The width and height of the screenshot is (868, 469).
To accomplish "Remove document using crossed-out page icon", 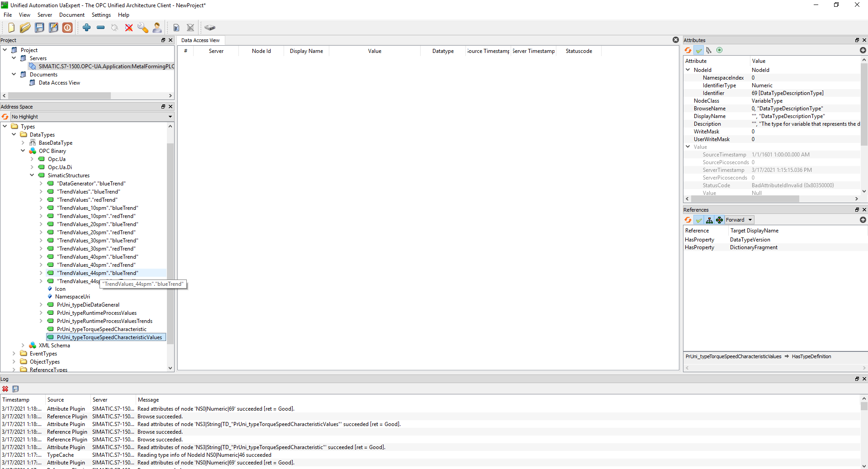I will pyautogui.click(x=190, y=28).
